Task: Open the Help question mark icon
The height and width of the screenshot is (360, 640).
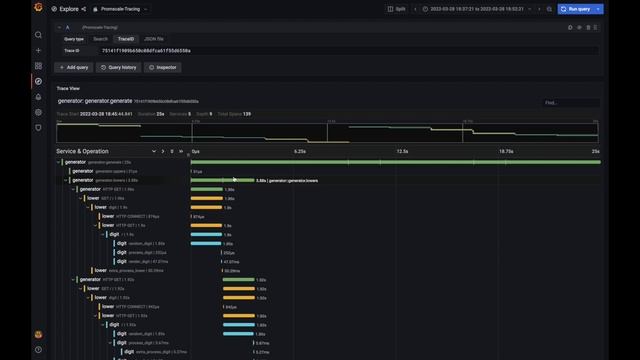Action: pos(38,350)
